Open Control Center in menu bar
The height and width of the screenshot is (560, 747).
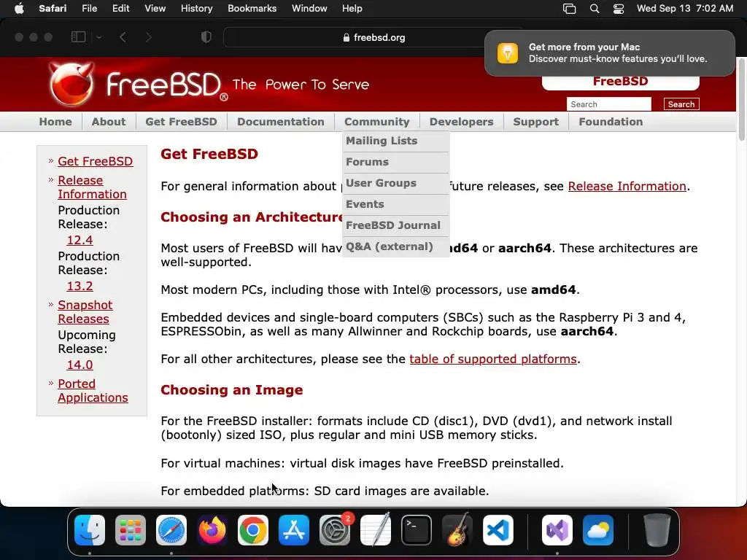pos(619,9)
